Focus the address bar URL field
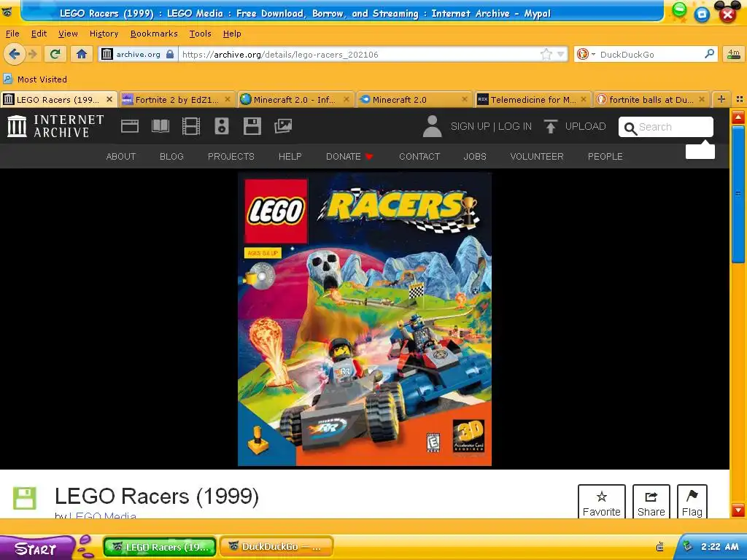 click(359, 54)
